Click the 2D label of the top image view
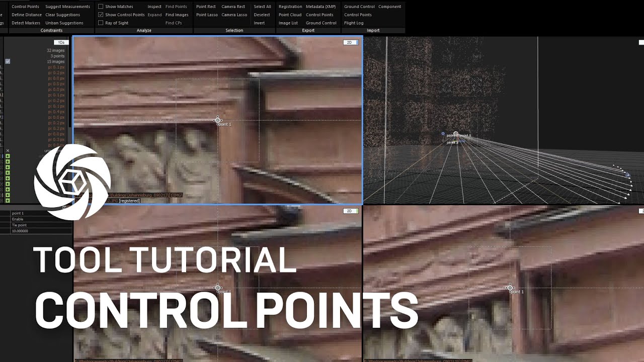 pos(350,42)
